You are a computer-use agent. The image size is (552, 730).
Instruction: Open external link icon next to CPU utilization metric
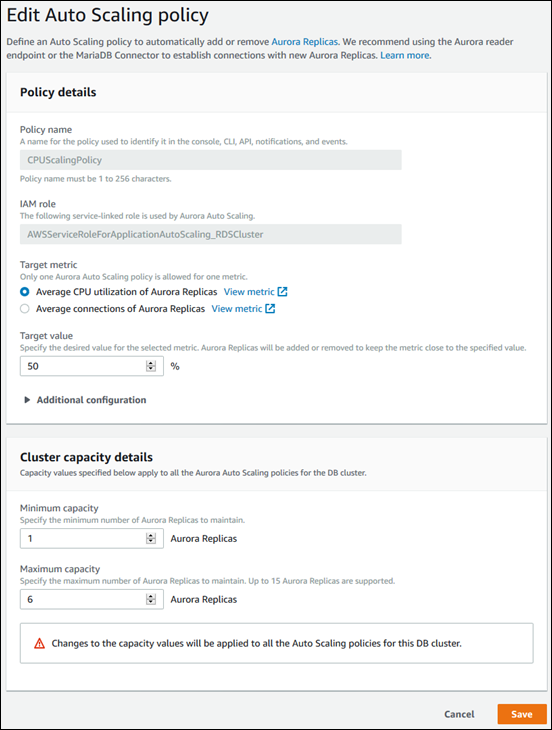(x=283, y=292)
